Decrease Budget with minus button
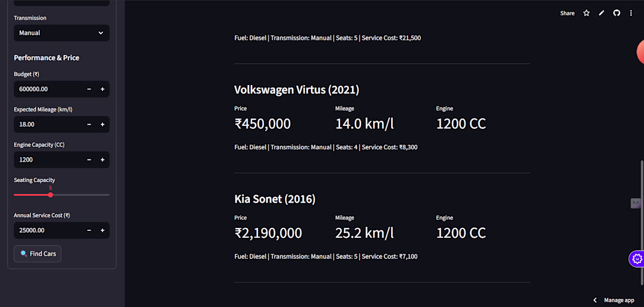 [89, 89]
